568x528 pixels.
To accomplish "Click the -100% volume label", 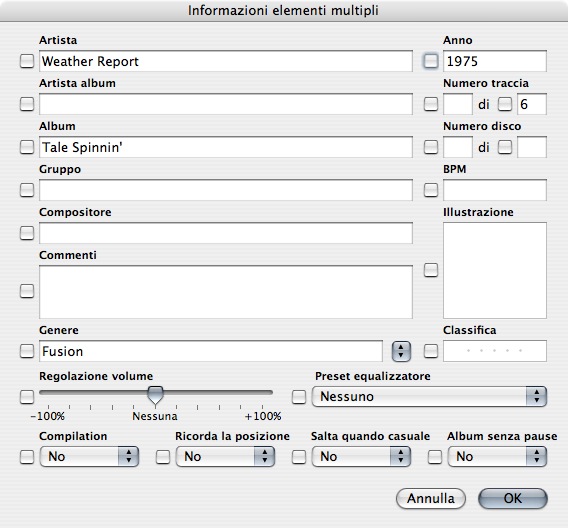I will click(x=47, y=416).
